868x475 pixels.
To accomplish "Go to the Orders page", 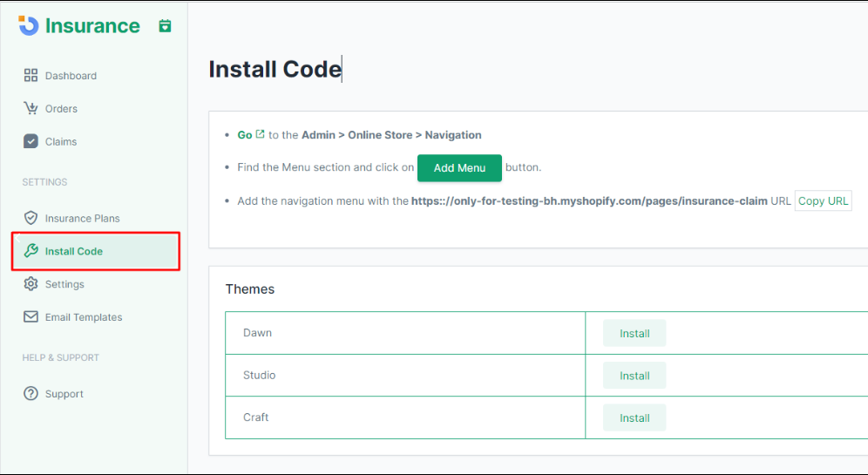I will point(61,109).
